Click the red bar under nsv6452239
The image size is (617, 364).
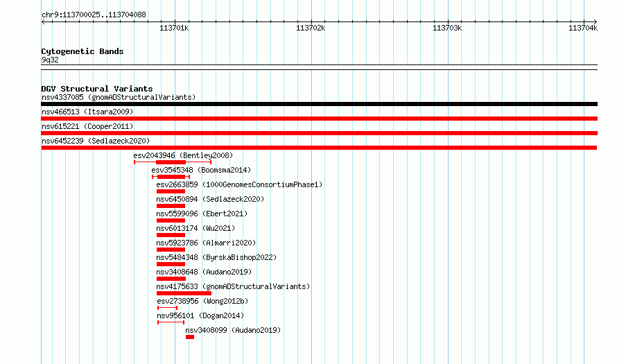click(319, 148)
